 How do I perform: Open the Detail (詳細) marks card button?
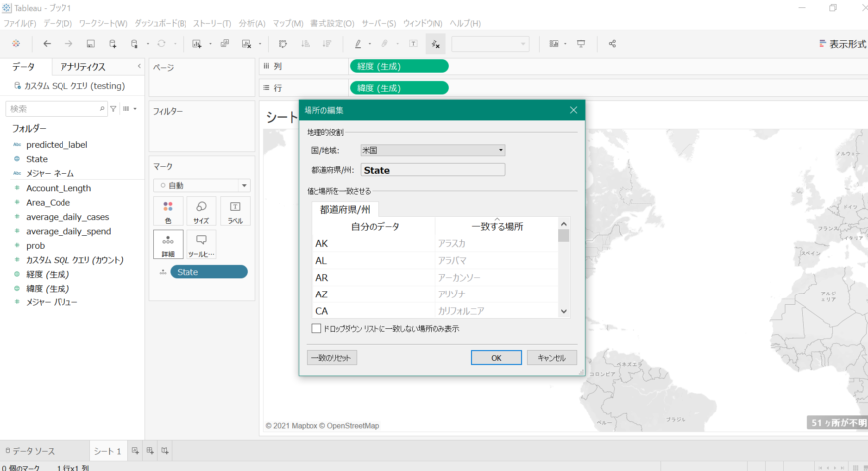click(168, 245)
